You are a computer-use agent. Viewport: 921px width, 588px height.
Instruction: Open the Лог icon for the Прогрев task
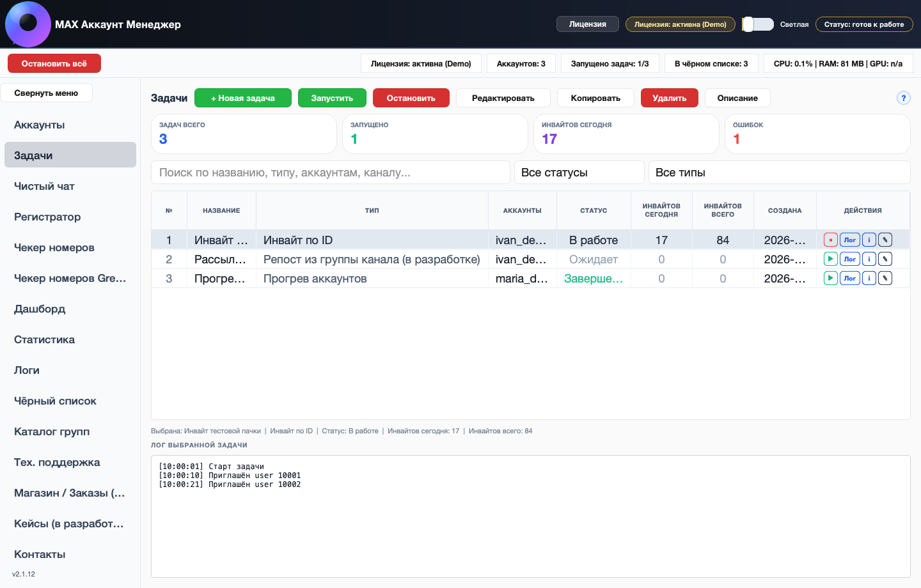click(x=850, y=278)
